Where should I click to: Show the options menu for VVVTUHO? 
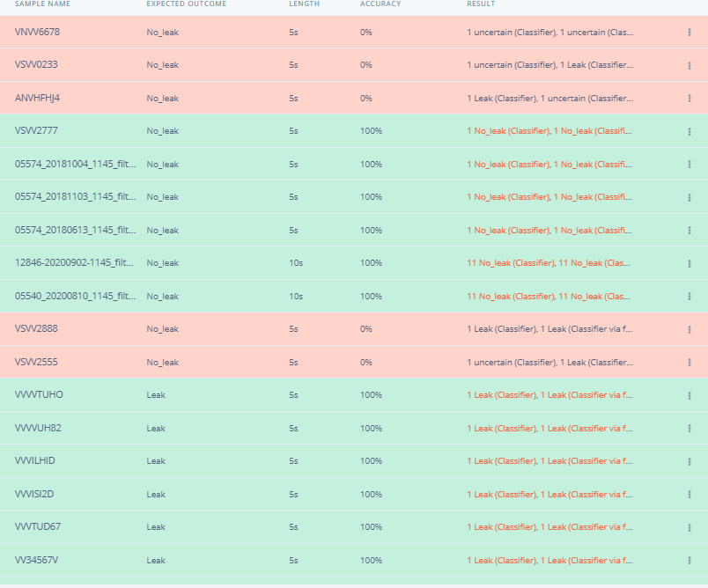(x=689, y=395)
